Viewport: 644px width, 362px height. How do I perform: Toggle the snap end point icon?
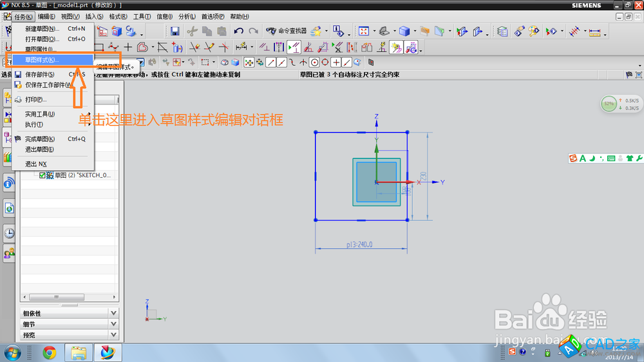(270, 62)
